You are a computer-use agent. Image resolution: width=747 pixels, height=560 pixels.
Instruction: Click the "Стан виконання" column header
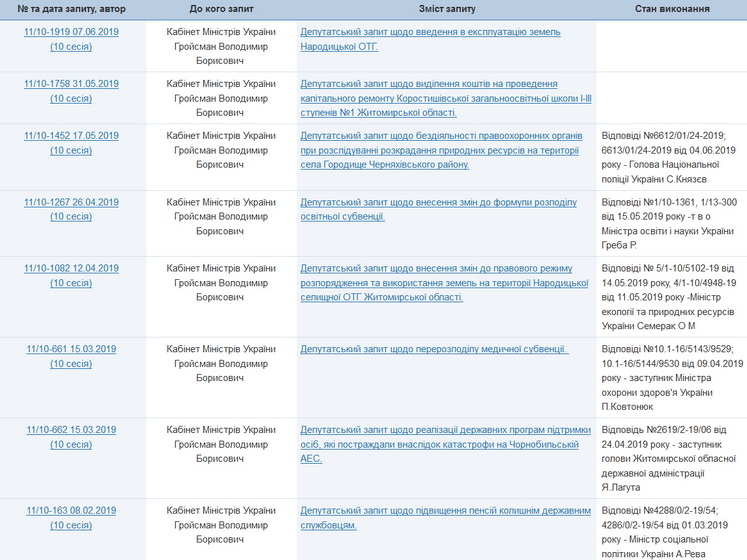(x=672, y=8)
